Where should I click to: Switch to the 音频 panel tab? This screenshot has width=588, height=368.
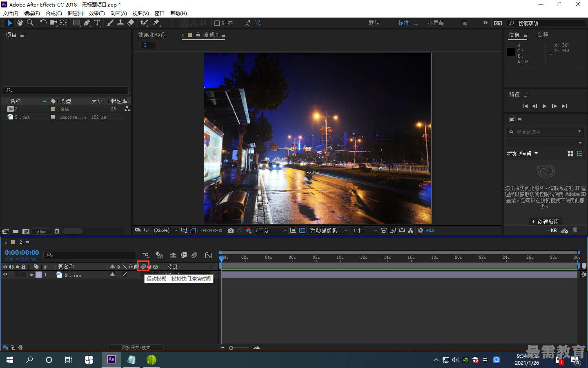(542, 35)
